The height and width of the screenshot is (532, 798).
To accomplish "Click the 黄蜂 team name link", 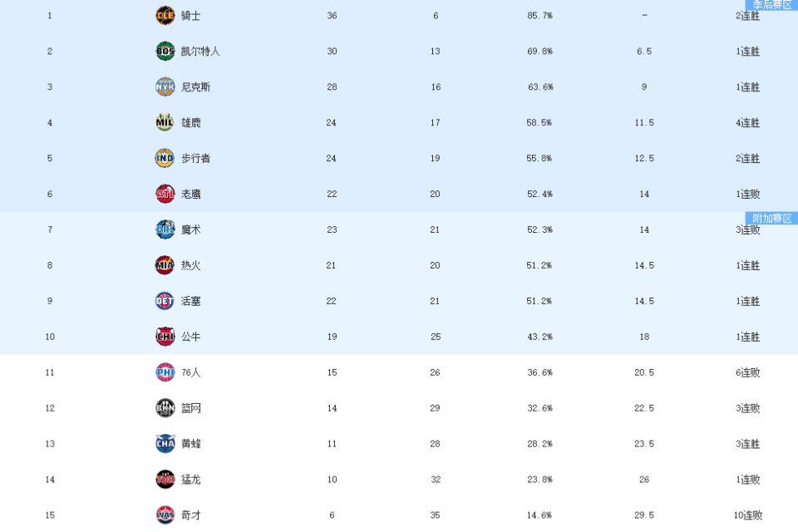I will coord(191,443).
